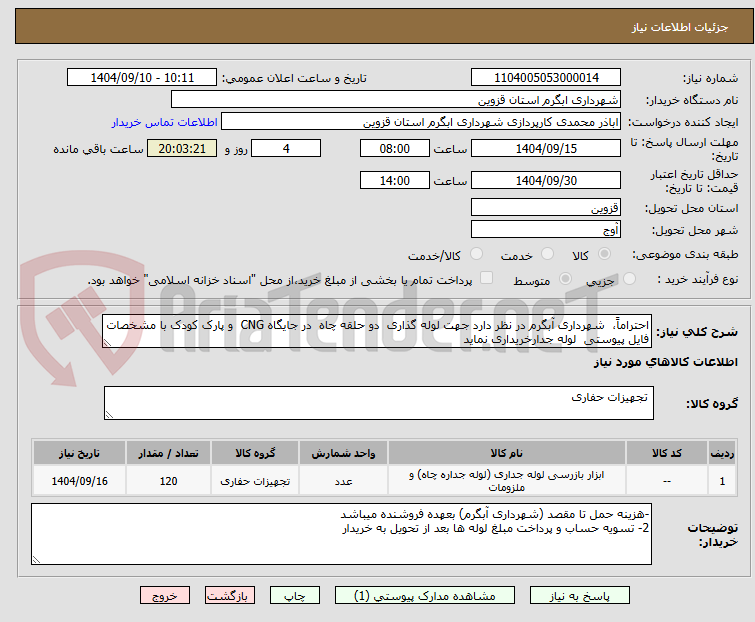Click the response deadline date 1404/09/15
Viewport: 755px width, 622px height.
pyautogui.click(x=546, y=148)
